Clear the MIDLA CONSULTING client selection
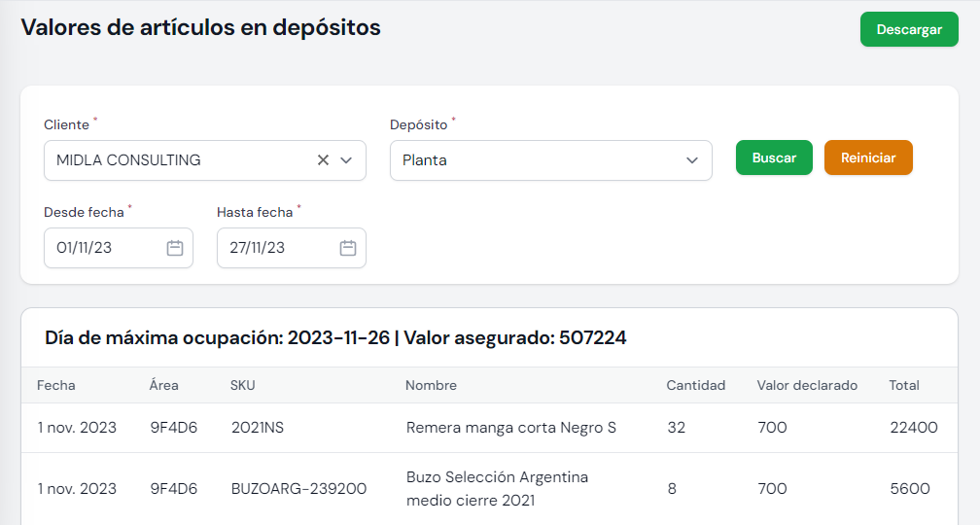The height and width of the screenshot is (525, 980). pos(323,160)
